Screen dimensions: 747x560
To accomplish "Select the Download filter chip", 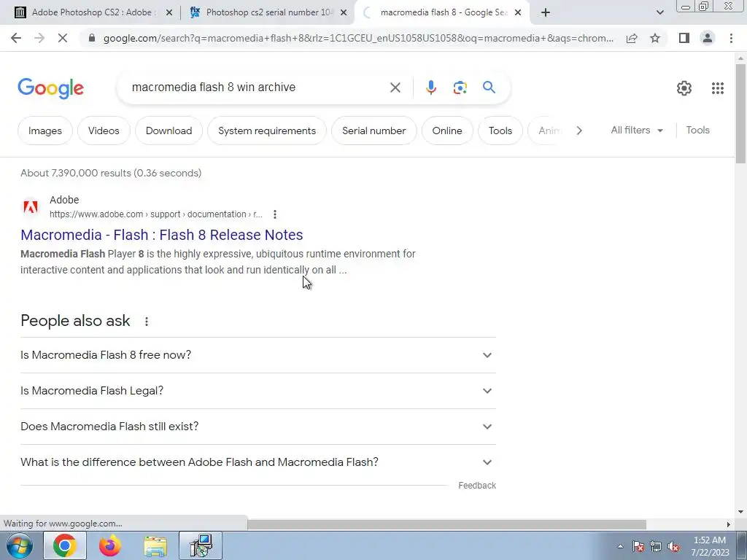I will [169, 131].
